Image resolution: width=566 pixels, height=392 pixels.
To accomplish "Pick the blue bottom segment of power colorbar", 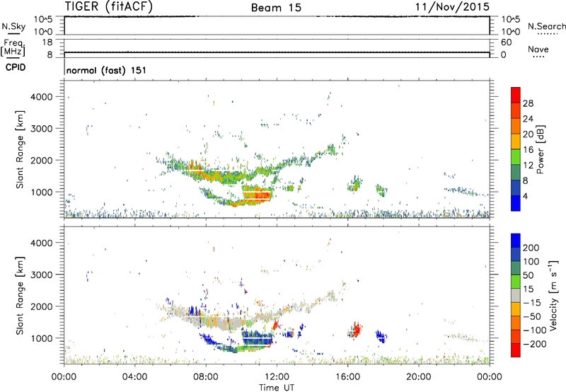I will click(516, 203).
